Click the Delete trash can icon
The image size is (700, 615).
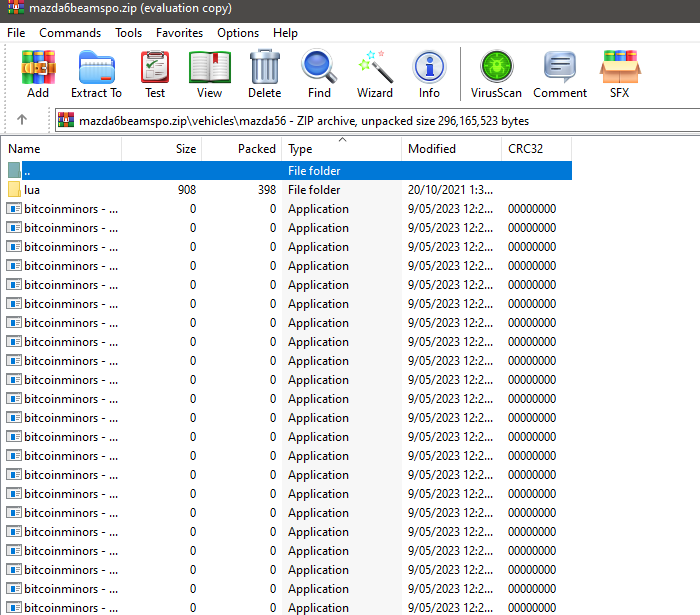coord(265,67)
